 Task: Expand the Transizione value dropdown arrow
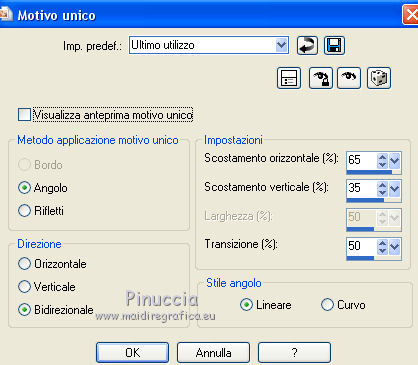[x=395, y=247]
